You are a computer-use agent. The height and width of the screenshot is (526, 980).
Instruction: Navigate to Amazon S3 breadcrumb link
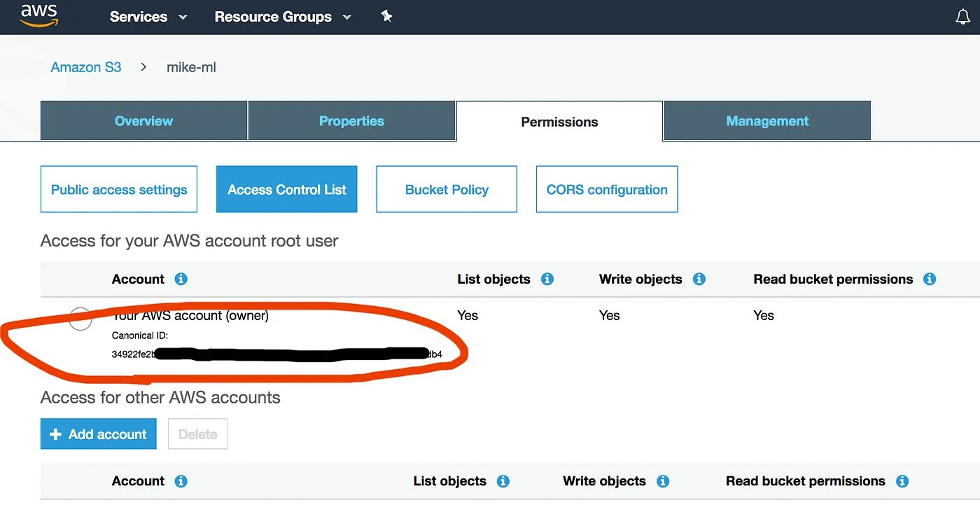click(85, 67)
